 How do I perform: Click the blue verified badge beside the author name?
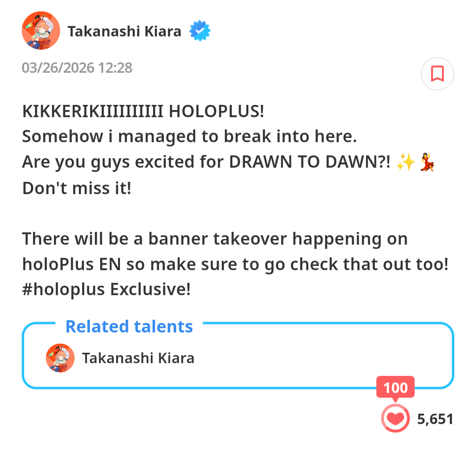200,31
